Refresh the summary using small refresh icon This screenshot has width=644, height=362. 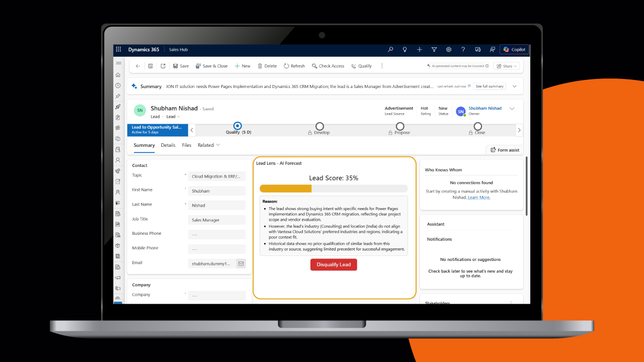click(x=469, y=86)
